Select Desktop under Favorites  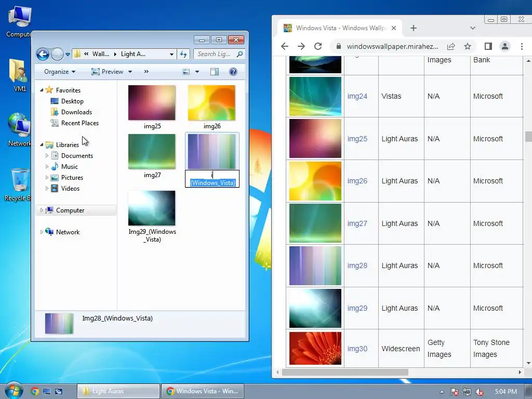72,101
